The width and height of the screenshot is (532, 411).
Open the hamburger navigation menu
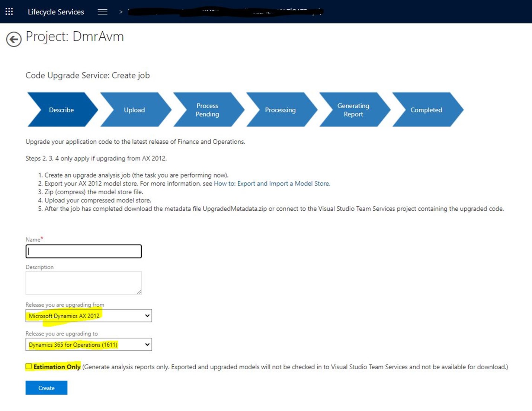click(102, 12)
